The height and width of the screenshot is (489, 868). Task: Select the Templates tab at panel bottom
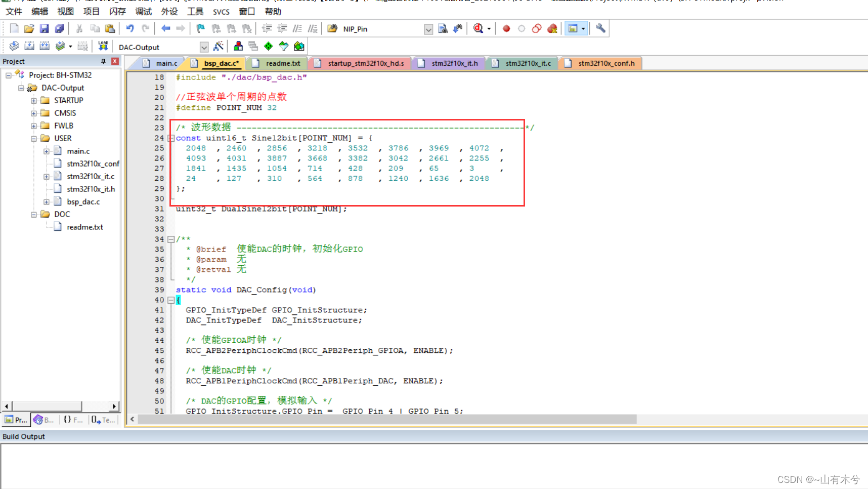(x=103, y=420)
